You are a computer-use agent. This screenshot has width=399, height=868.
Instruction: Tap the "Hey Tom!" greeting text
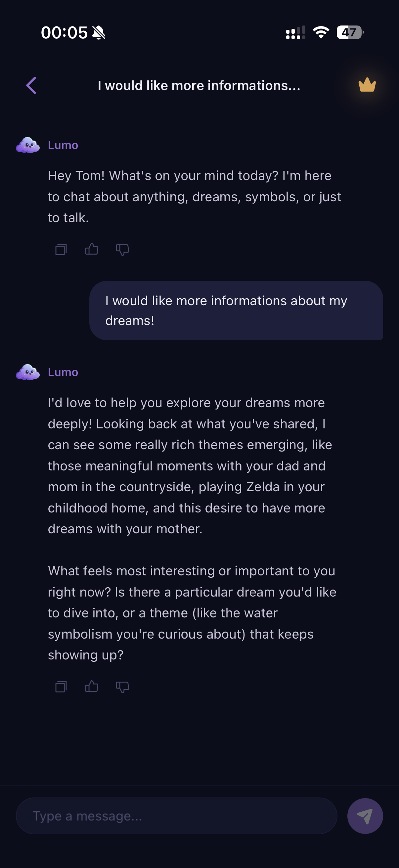pos(194,197)
